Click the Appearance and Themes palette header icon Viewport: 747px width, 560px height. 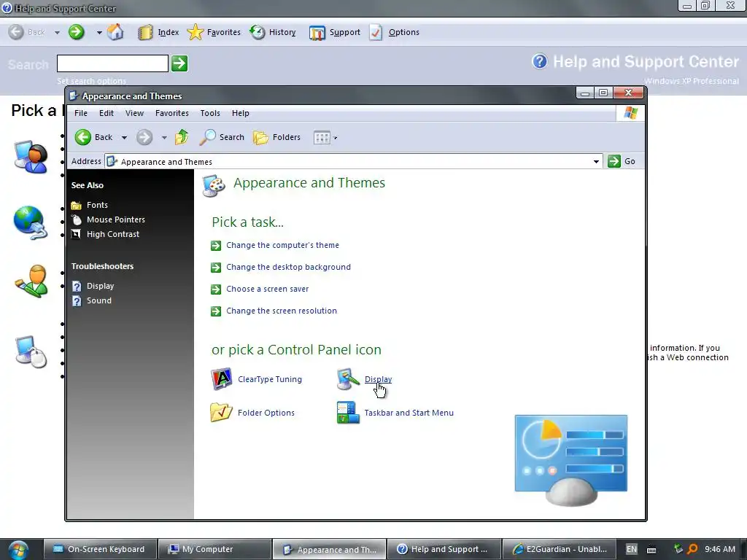click(x=214, y=186)
